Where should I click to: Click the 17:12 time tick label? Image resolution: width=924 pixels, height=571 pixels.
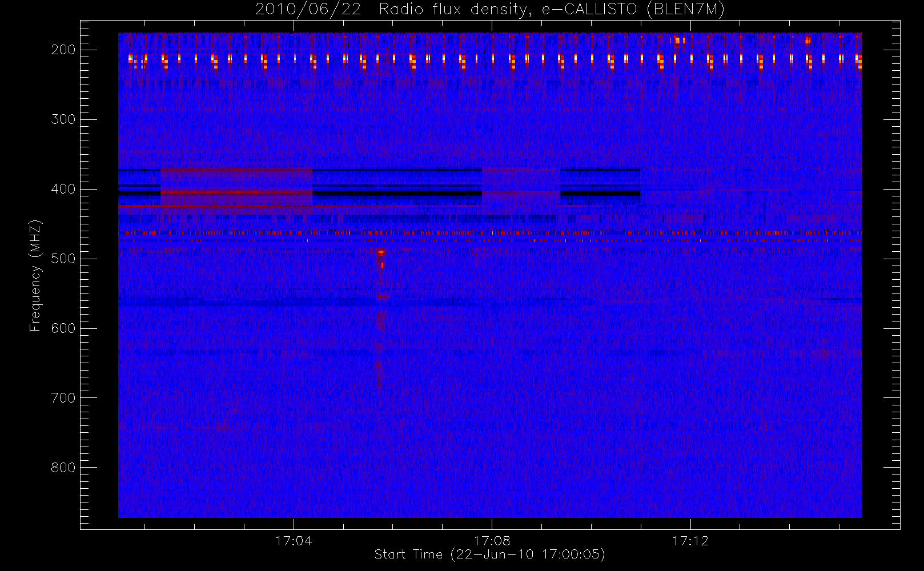point(690,541)
